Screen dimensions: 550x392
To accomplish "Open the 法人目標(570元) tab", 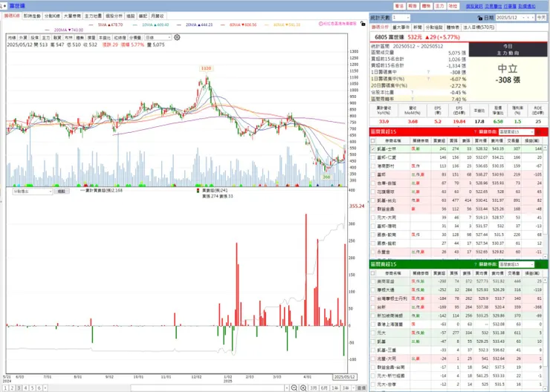I will pyautogui.click(x=478, y=27).
